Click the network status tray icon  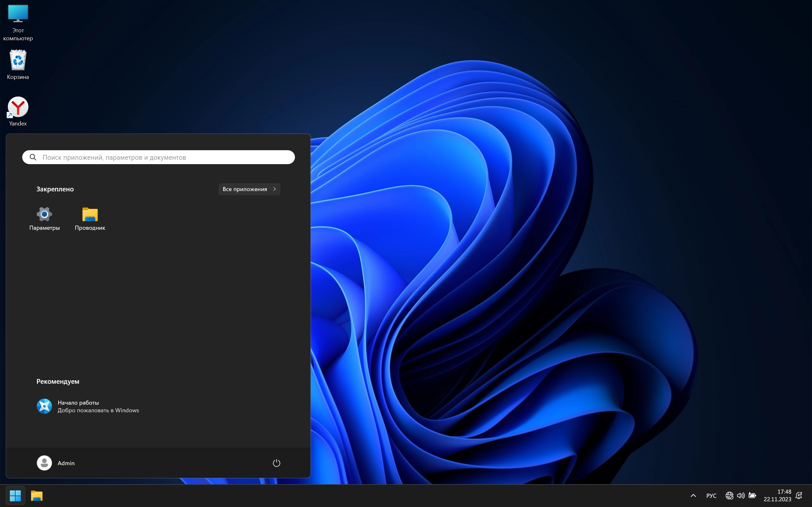(729, 495)
